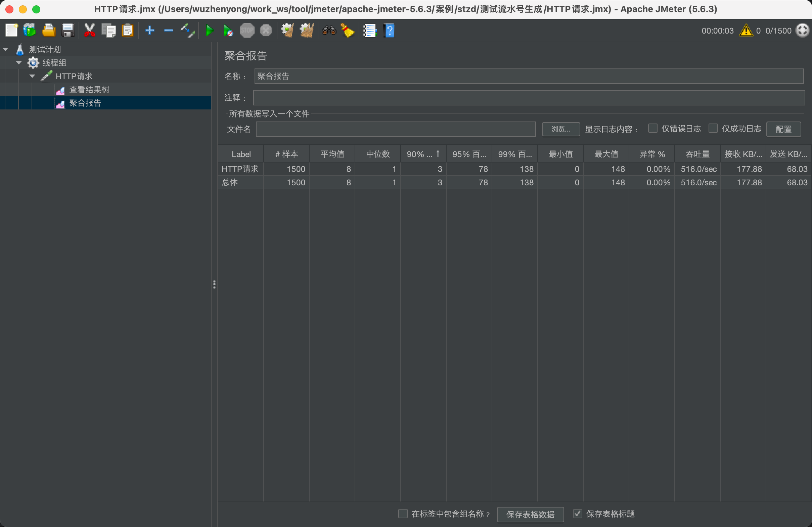Click the 0/1500 thread count indicator
Viewport: 812px width, 527px height.
(778, 31)
